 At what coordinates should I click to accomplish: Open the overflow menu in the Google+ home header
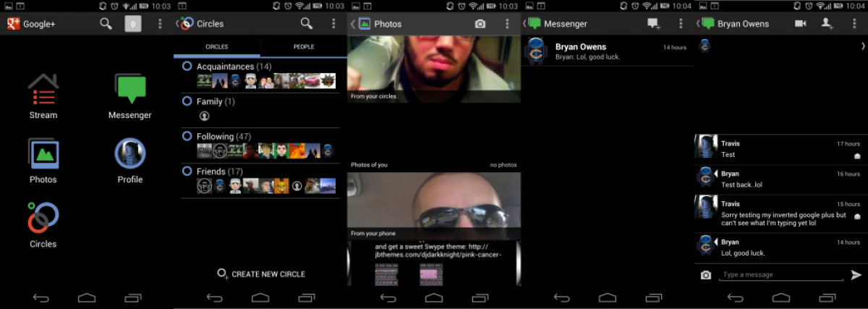pyautogui.click(x=160, y=24)
